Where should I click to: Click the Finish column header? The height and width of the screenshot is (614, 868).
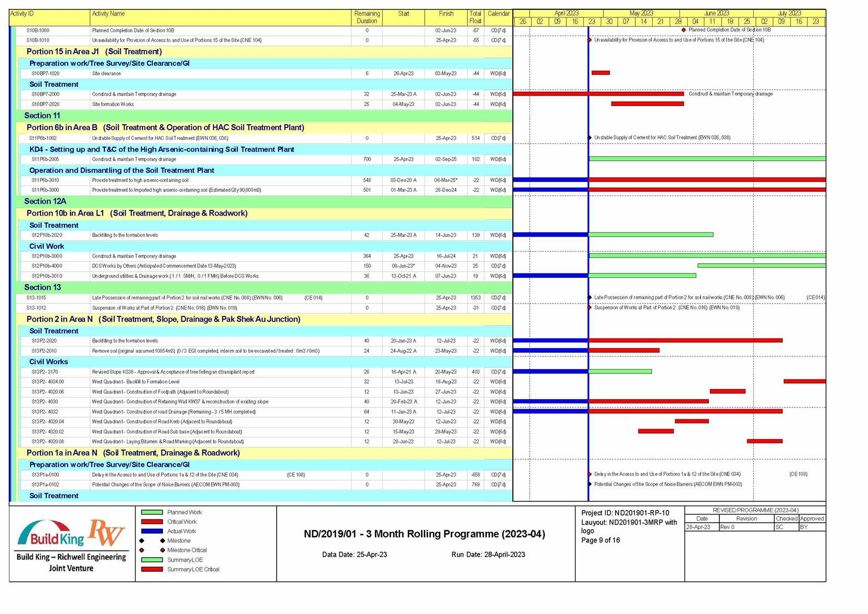tap(446, 17)
